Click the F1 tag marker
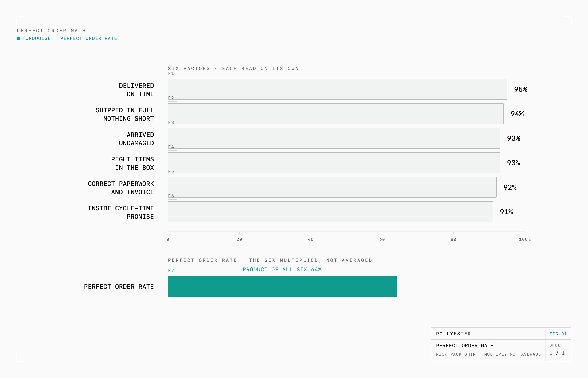Viewport: 588px width, 378px height. 171,73
